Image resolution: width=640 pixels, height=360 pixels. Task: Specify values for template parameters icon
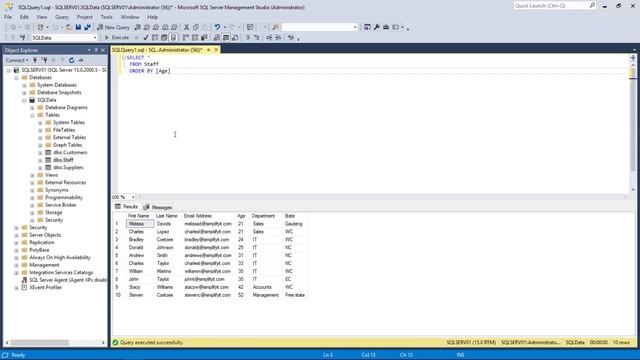point(291,38)
